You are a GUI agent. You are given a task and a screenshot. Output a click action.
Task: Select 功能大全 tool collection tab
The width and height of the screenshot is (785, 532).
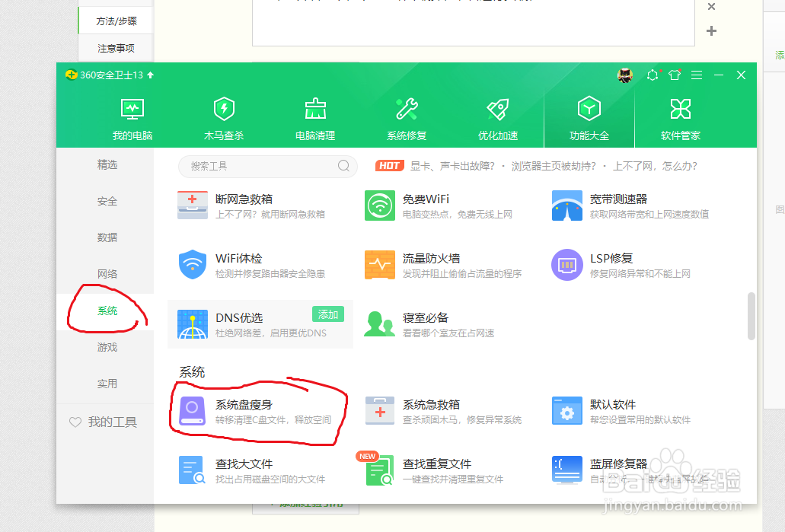point(589,119)
